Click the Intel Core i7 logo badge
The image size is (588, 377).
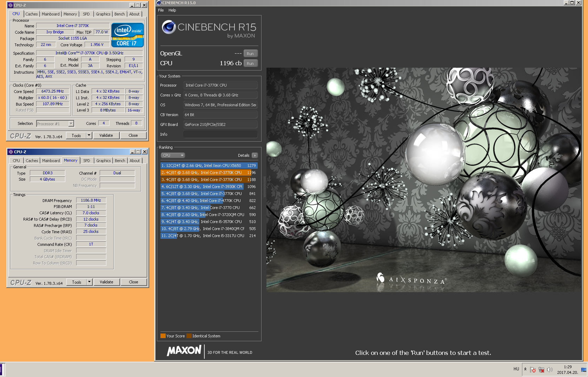(x=127, y=35)
